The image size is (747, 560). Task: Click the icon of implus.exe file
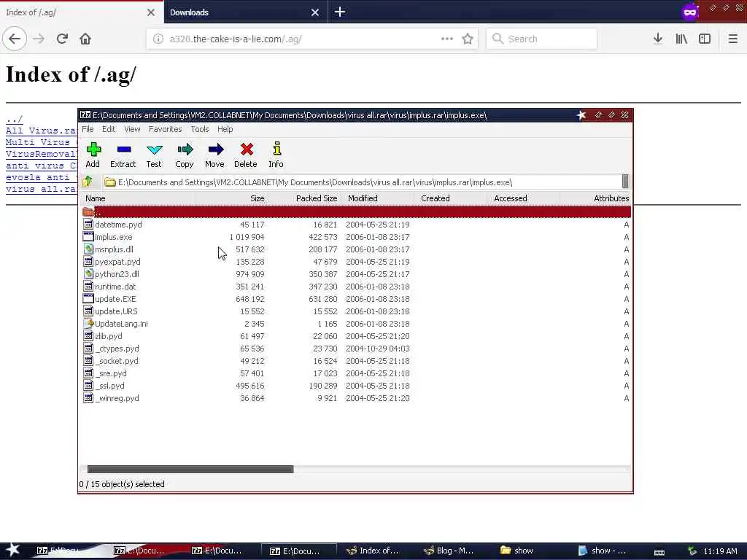(88, 237)
